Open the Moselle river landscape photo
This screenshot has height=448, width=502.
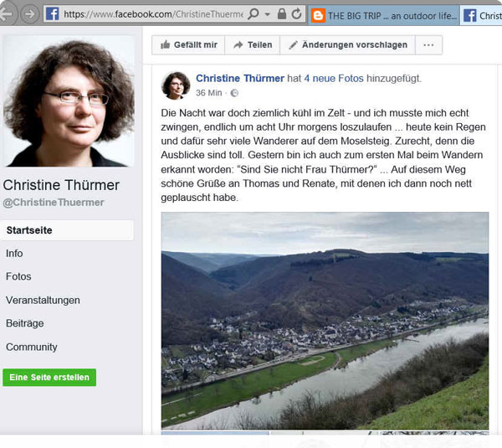click(325, 321)
